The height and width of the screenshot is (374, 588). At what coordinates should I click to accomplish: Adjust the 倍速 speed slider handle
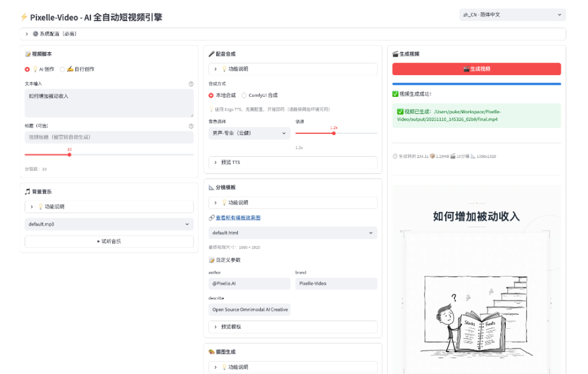click(333, 133)
